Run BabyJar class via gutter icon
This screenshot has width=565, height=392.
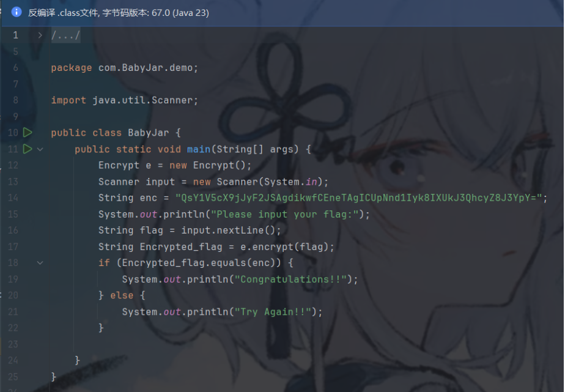[28, 133]
